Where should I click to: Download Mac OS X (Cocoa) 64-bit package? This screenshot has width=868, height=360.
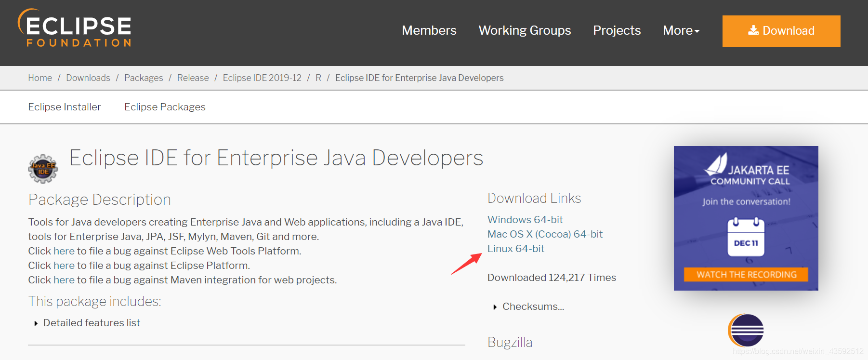point(545,234)
